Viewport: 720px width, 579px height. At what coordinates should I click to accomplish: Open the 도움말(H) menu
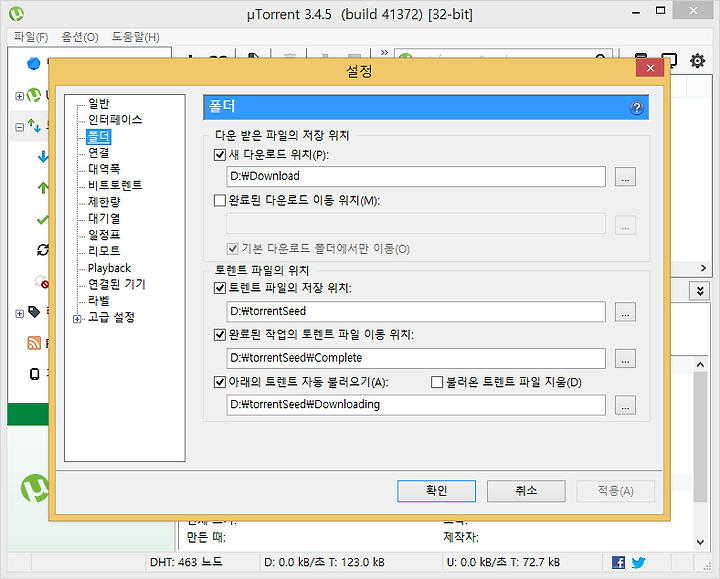135,37
